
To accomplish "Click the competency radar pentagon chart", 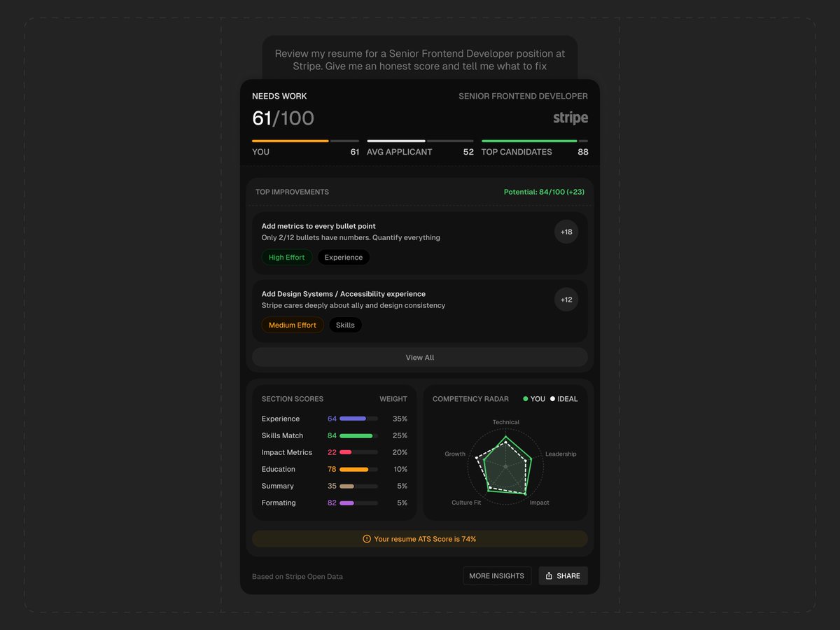I will click(x=505, y=465).
